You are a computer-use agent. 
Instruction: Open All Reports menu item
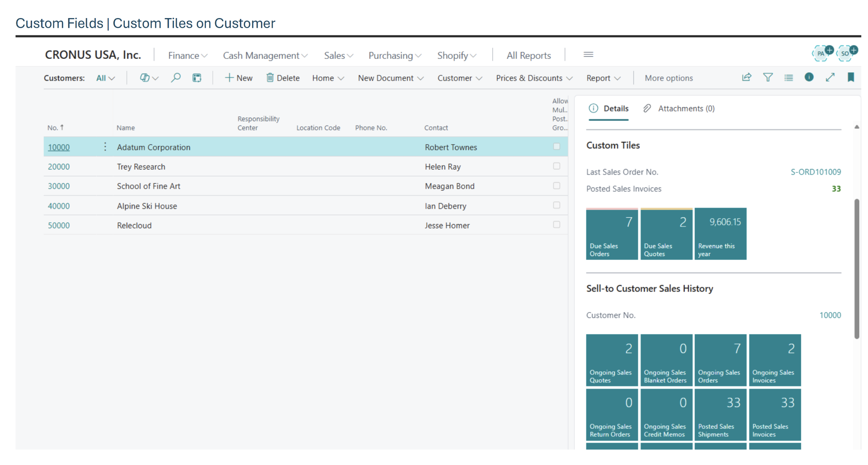528,55
